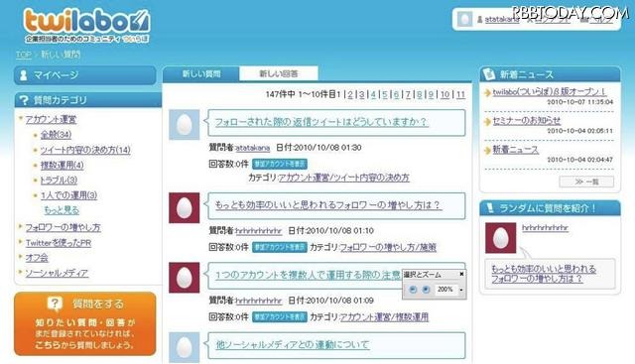The height and width of the screenshot is (364, 635).
Task: Go to results page 3
Action: pos(361,94)
